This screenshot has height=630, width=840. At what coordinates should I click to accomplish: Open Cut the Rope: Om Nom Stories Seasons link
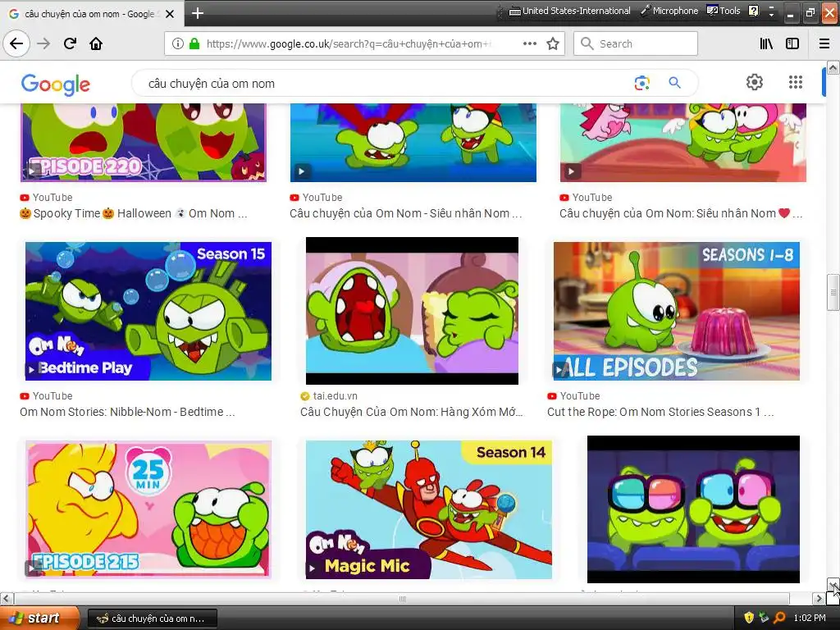coord(660,412)
